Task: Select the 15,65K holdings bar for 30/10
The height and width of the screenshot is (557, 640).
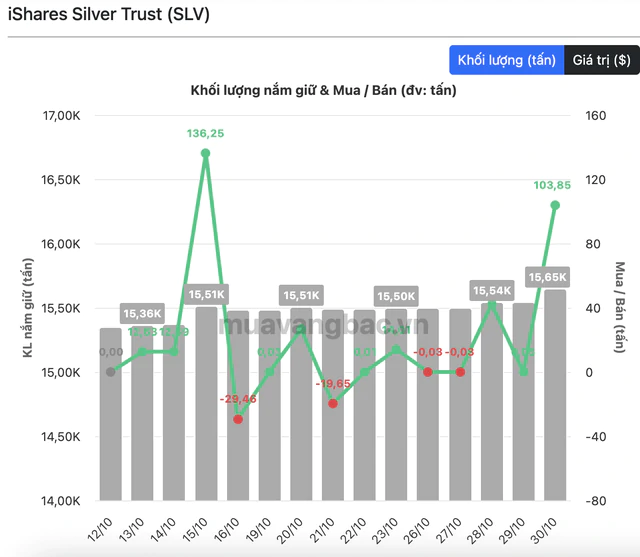Action: 555,395
